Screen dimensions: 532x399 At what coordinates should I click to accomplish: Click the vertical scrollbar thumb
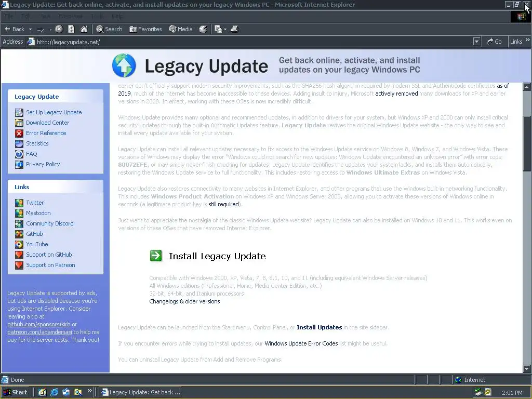527,145
